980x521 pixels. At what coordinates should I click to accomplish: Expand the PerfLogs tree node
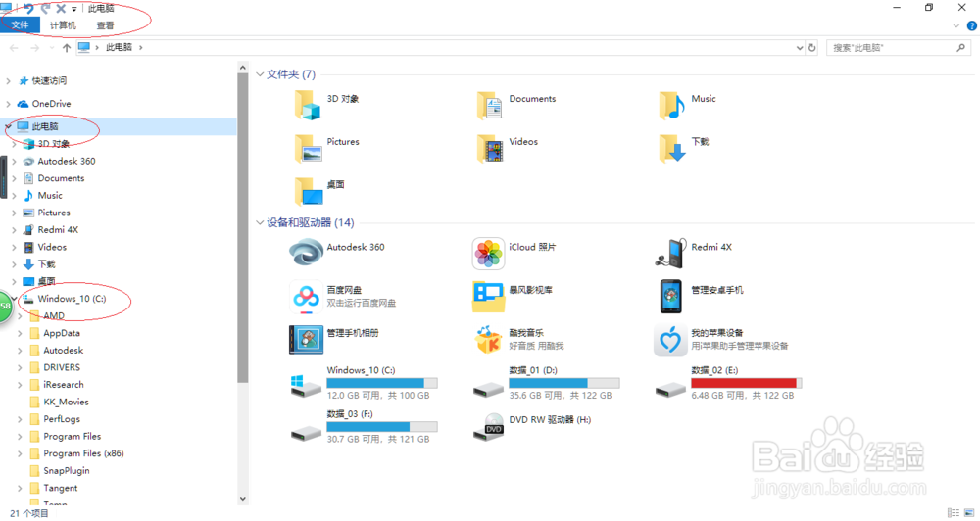(20, 419)
